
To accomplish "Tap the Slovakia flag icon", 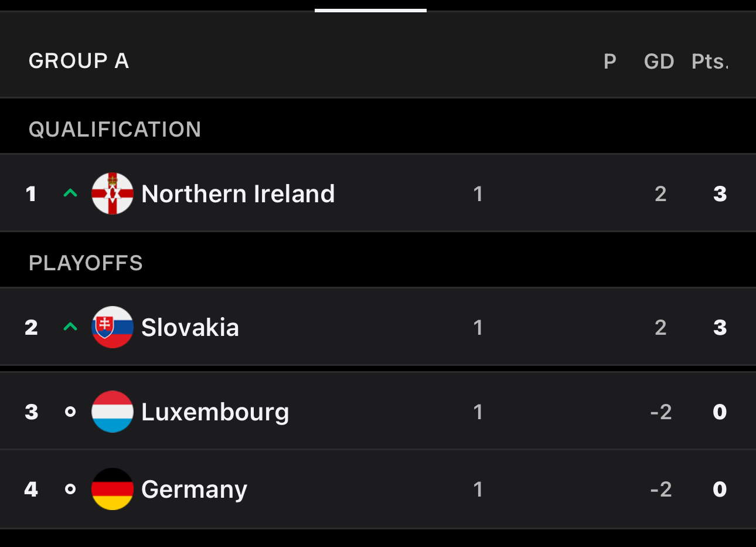I will pyautogui.click(x=113, y=327).
